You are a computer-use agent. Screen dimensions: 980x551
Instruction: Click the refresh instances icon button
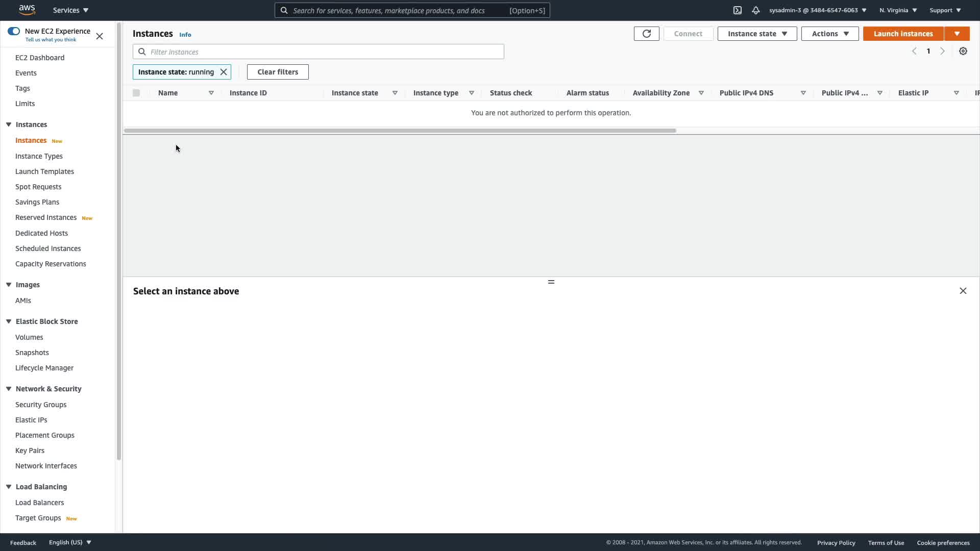[646, 34]
